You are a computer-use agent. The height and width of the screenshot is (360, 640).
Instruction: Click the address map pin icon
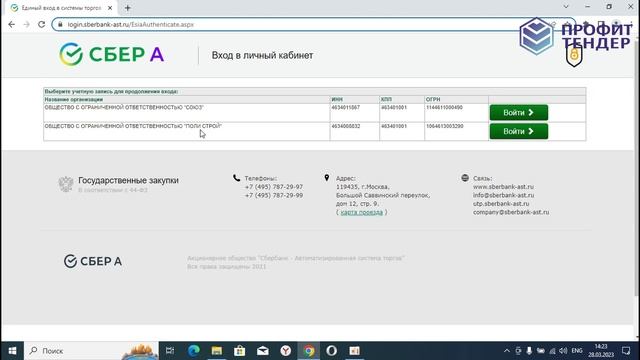[327, 178]
